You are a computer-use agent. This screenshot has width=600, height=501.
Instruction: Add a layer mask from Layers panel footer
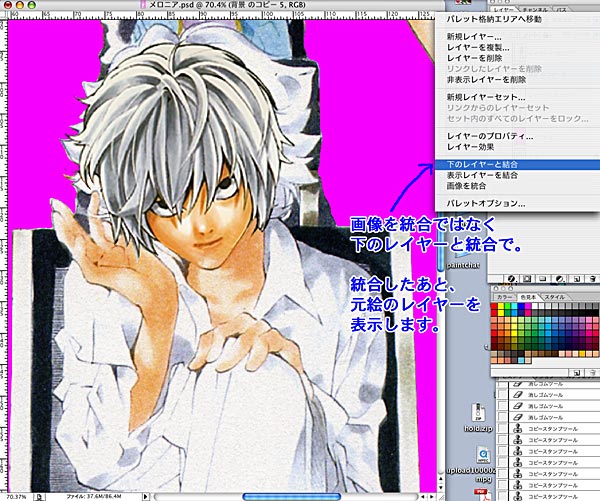[x=527, y=279]
